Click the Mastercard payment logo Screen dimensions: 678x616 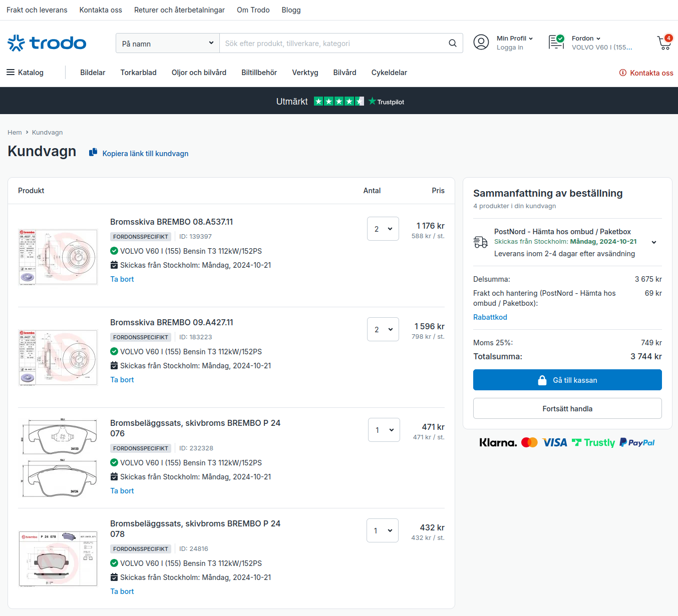coord(529,442)
